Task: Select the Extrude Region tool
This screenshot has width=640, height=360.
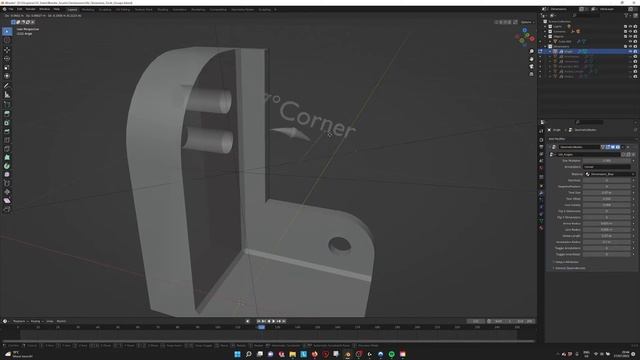Action: (7, 114)
